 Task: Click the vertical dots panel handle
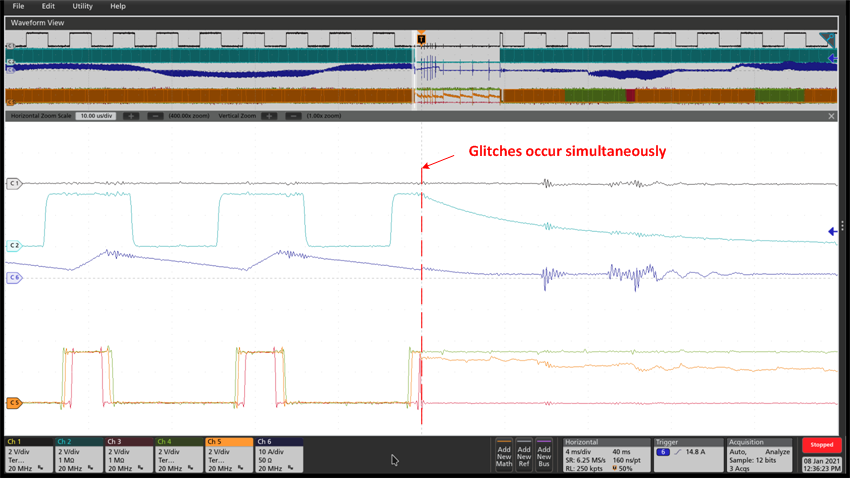(842, 226)
